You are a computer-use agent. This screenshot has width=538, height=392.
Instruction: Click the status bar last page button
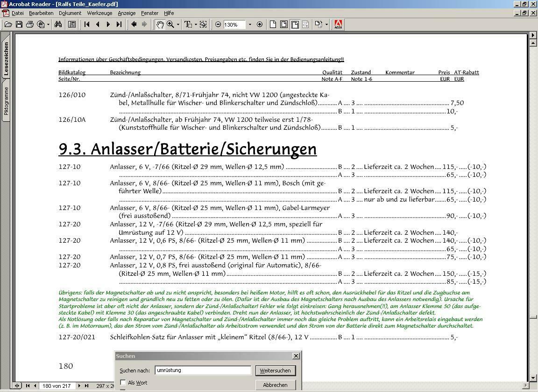coord(86,386)
